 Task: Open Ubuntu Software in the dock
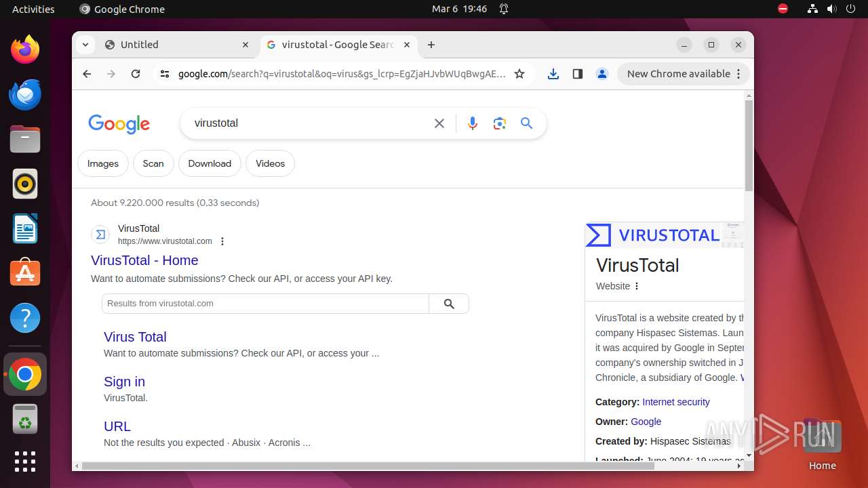(25, 273)
